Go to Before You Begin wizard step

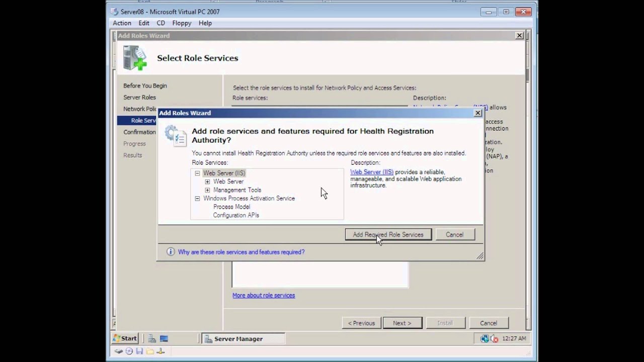coord(145,86)
